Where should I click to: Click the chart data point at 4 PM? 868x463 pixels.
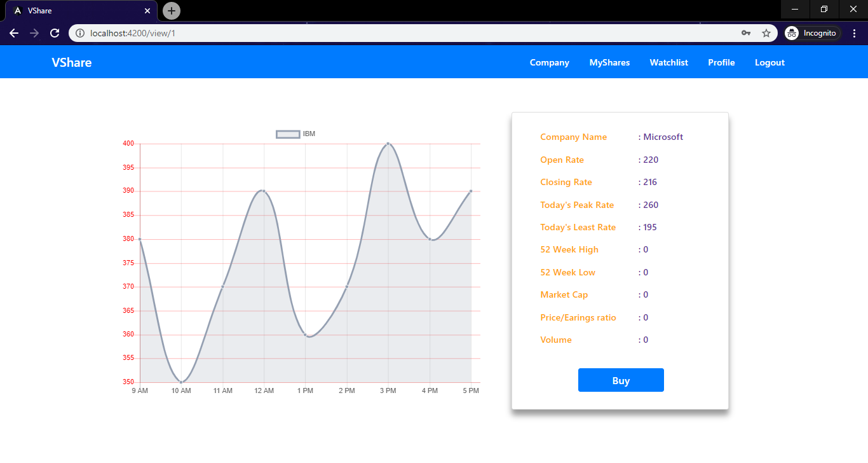430,239
